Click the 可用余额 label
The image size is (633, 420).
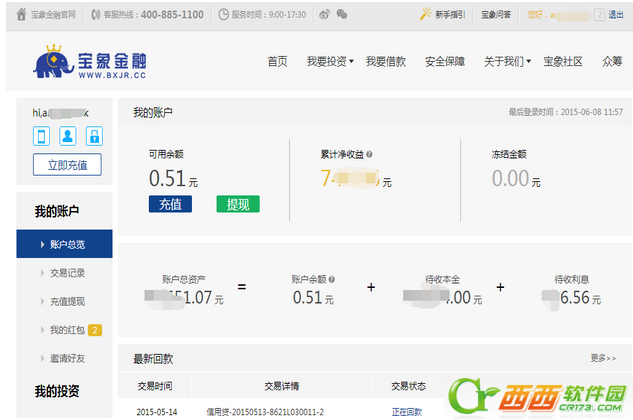[166, 154]
